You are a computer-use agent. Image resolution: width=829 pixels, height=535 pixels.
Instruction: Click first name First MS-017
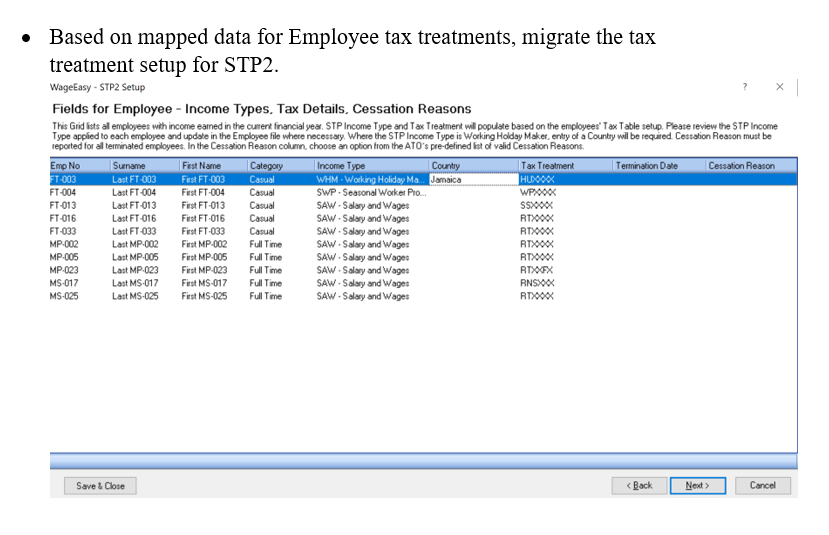click(x=204, y=283)
